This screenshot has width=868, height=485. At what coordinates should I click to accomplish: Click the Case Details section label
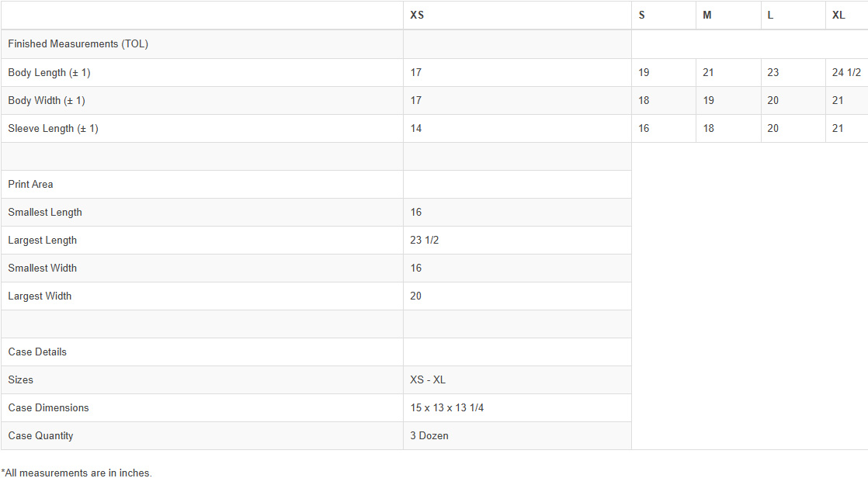[37, 352]
